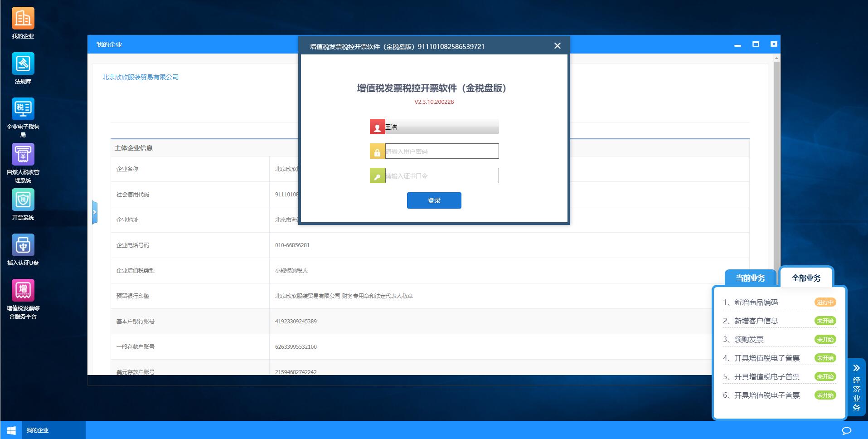This screenshot has width=868, height=439.
Task: Click the account number 41923309245389
Action: coord(296,321)
